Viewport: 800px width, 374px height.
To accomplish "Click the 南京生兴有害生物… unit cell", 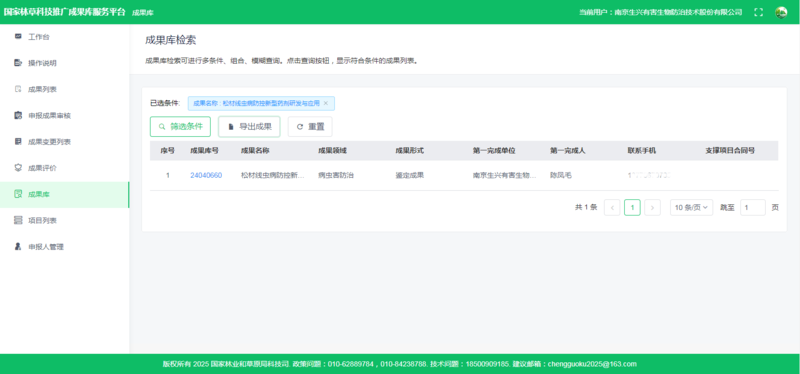I will [x=505, y=175].
